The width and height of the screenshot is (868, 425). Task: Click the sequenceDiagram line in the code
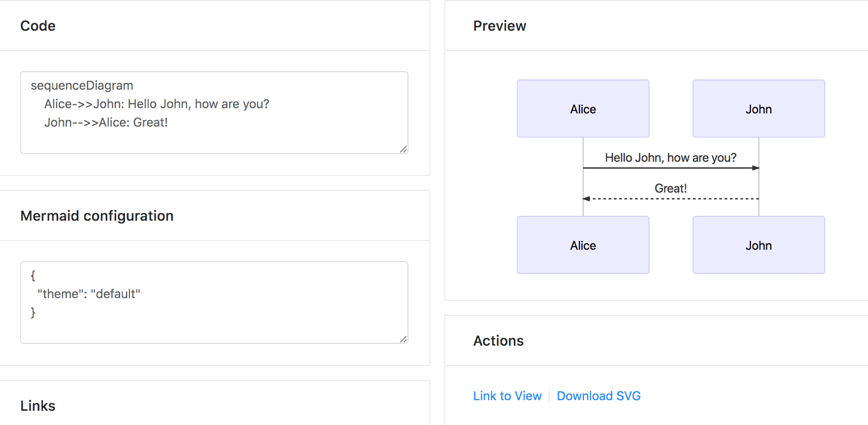[82, 85]
